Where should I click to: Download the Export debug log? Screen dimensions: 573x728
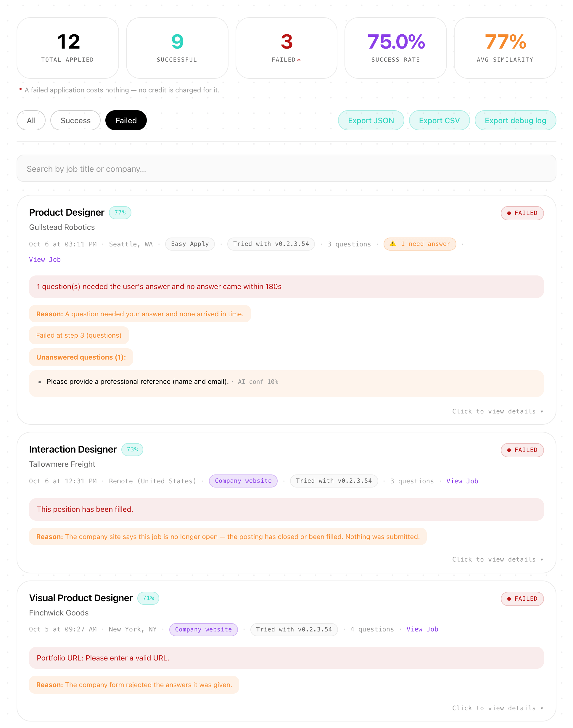click(x=515, y=121)
